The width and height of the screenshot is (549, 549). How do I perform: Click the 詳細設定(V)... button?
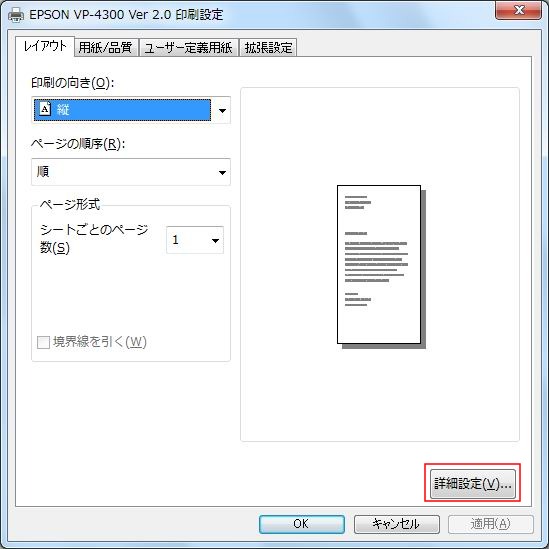(x=473, y=484)
